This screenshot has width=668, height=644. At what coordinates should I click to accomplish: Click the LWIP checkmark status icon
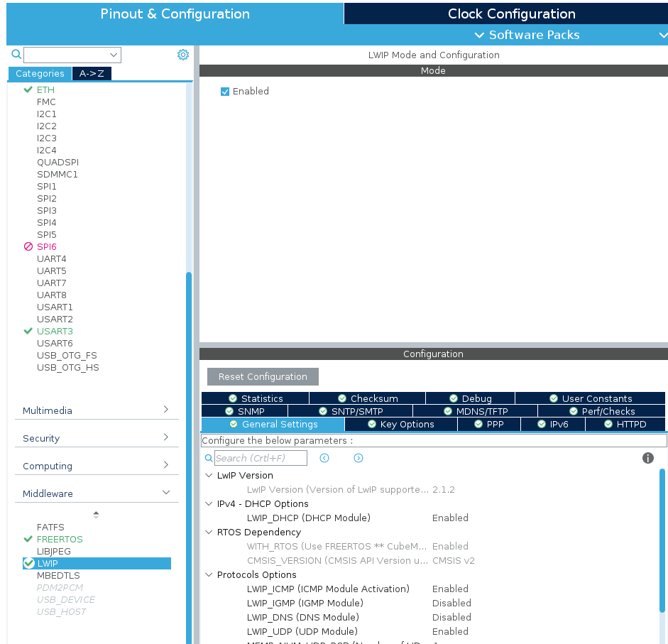(28, 563)
